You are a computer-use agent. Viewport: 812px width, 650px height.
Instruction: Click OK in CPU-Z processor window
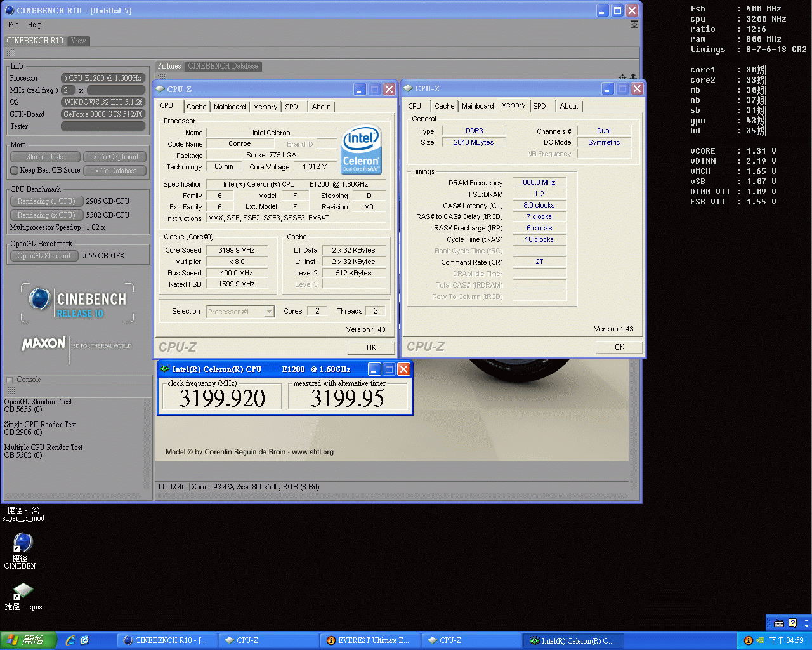(371, 348)
